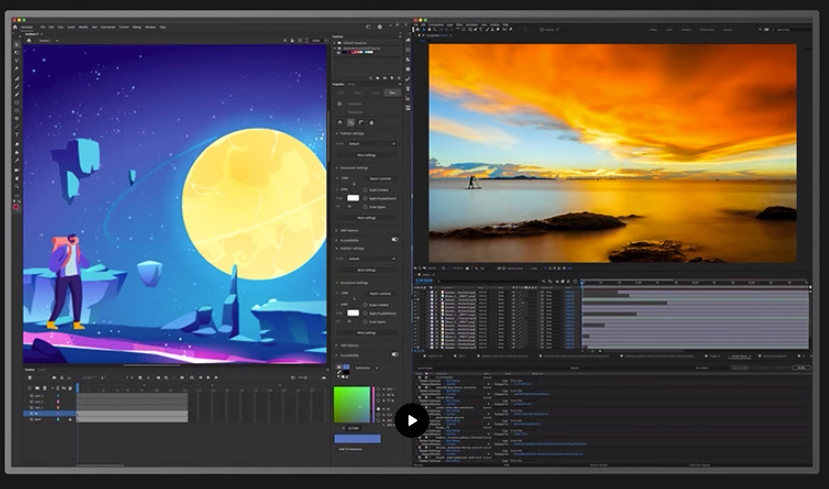
Task: Click the red stroke color icon in toolbar
Action: tap(17, 207)
